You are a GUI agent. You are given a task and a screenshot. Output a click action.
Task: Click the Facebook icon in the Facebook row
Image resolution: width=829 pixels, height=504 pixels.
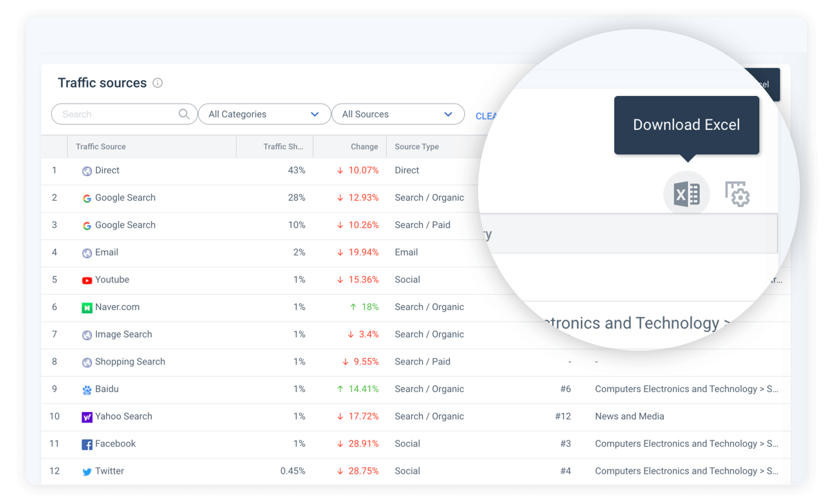click(x=88, y=444)
